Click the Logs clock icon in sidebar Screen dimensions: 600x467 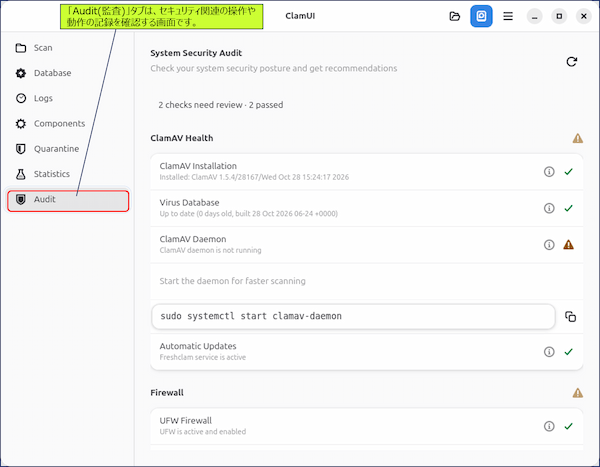[21, 98]
